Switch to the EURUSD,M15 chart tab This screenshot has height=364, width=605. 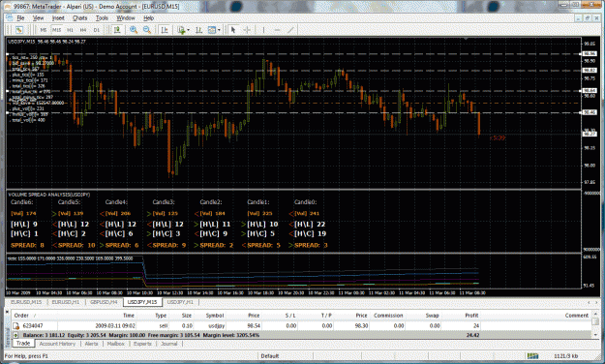tap(26, 302)
